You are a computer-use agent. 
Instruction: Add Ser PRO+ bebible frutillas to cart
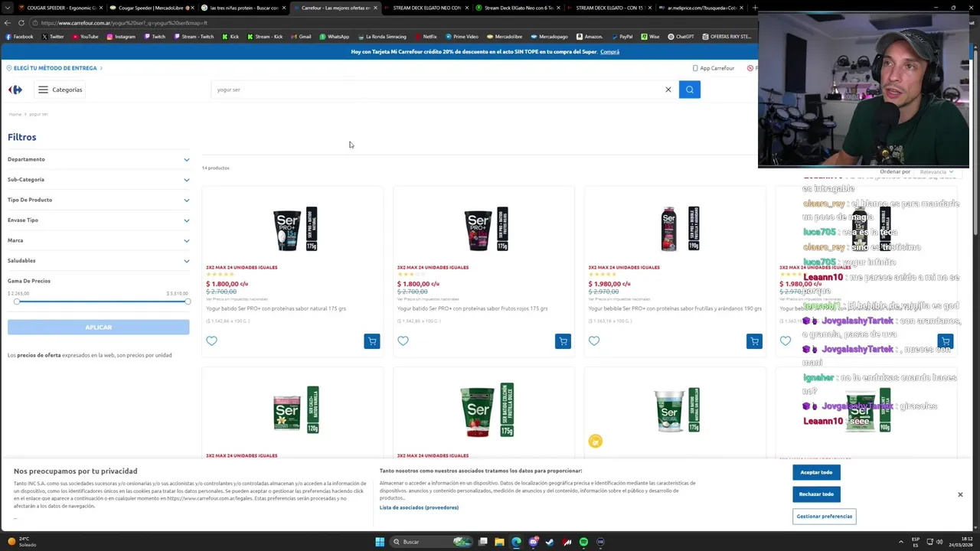(x=754, y=341)
